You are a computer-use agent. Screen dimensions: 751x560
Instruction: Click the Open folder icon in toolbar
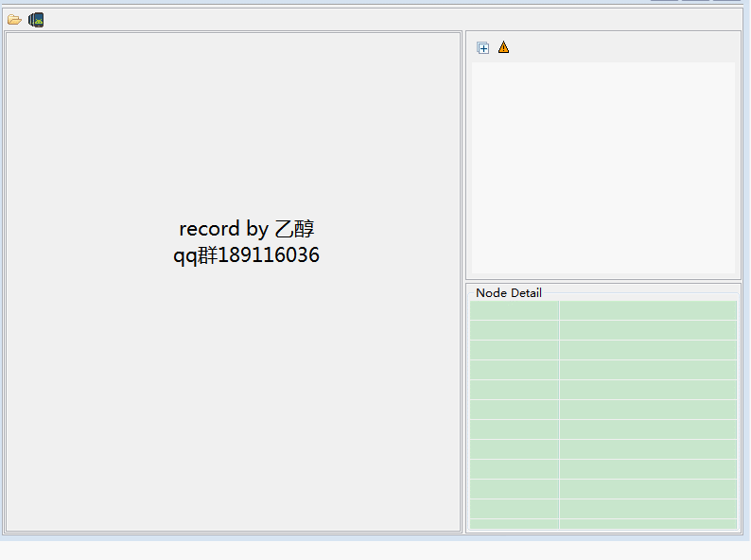click(14, 19)
